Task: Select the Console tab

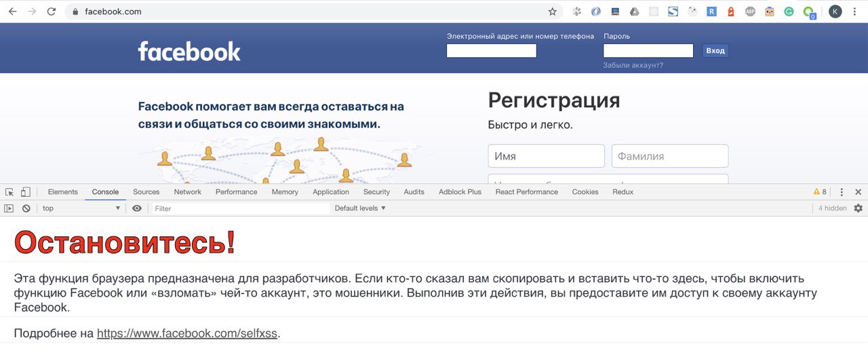Action: (x=105, y=192)
